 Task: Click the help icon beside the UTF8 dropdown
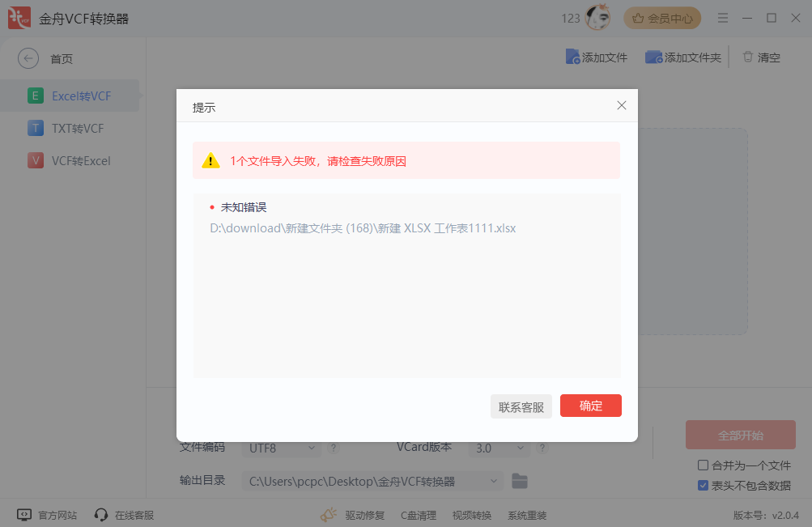point(334,448)
